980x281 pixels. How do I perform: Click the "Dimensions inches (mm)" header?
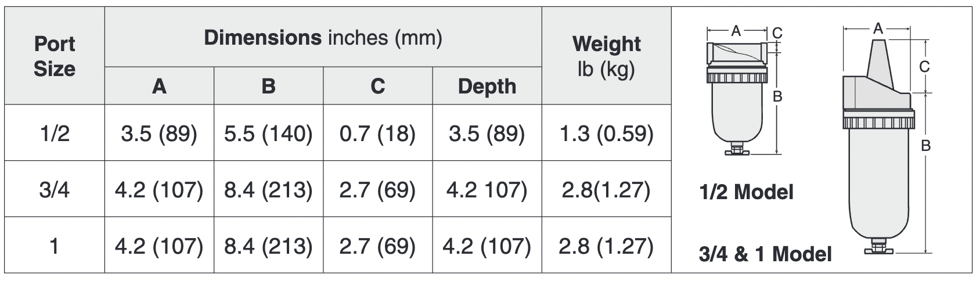[323, 38]
